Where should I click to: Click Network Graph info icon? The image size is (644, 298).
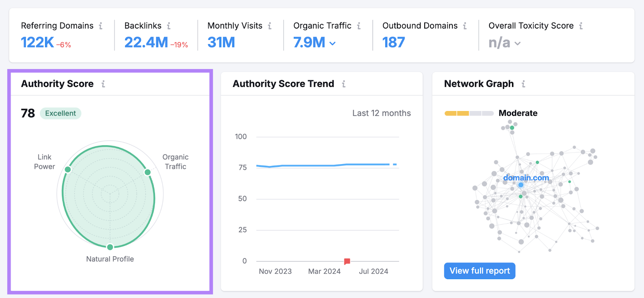coord(523,84)
